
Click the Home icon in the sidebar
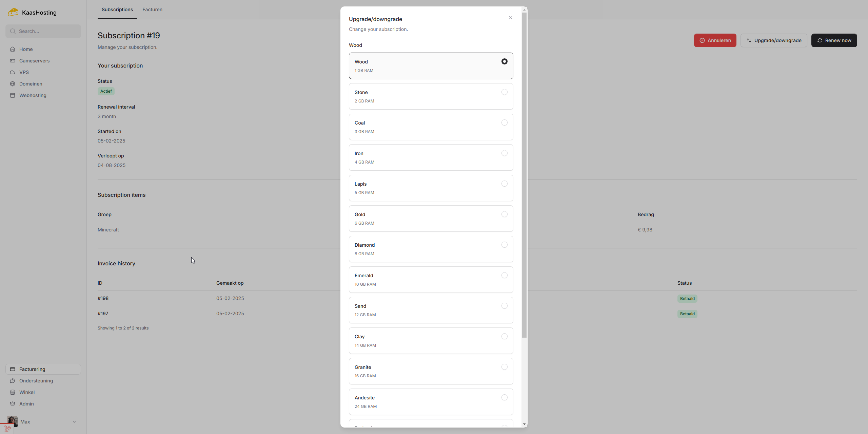[x=13, y=49]
